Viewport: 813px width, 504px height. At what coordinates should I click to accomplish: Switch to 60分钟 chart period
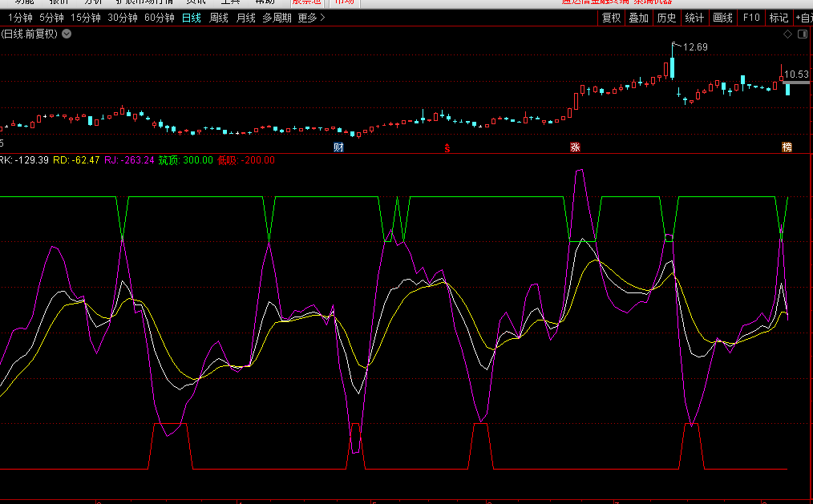[x=159, y=18]
